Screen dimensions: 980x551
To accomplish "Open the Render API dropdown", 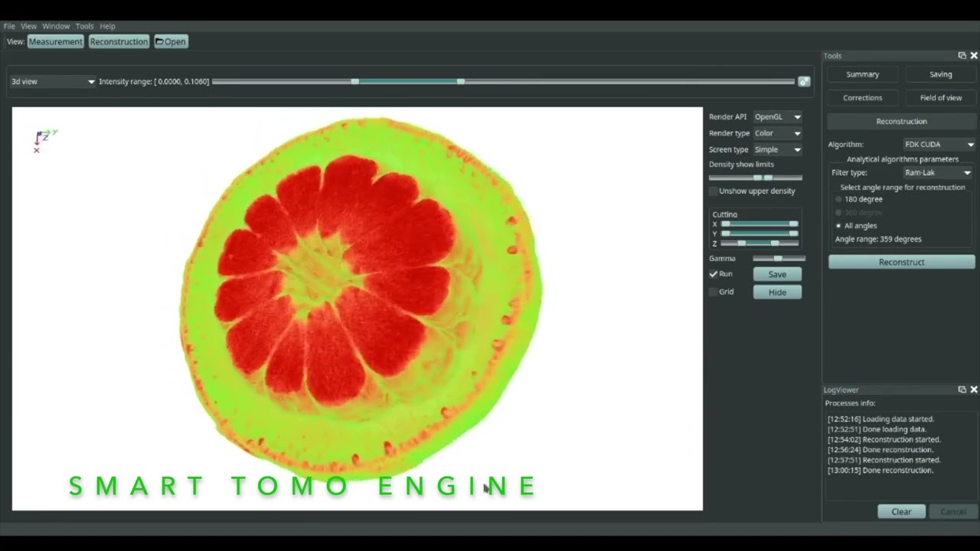I will coord(778,117).
